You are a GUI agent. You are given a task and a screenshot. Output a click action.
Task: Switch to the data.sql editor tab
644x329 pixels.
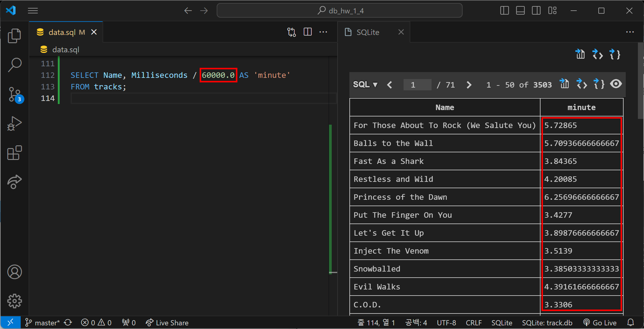pos(62,32)
